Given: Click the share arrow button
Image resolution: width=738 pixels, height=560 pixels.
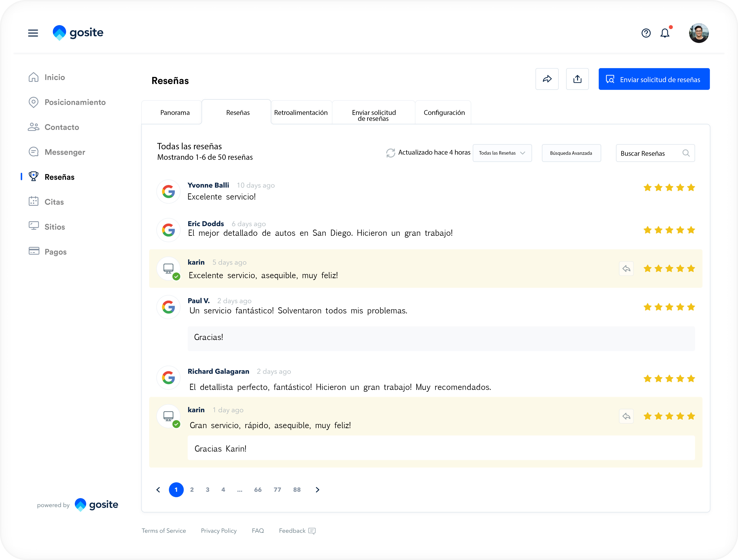Looking at the screenshot, I should click(x=547, y=79).
